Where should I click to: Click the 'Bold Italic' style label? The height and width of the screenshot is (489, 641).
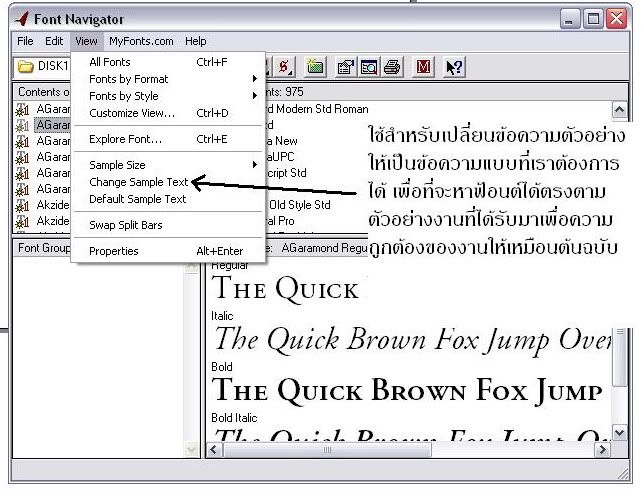pos(234,418)
